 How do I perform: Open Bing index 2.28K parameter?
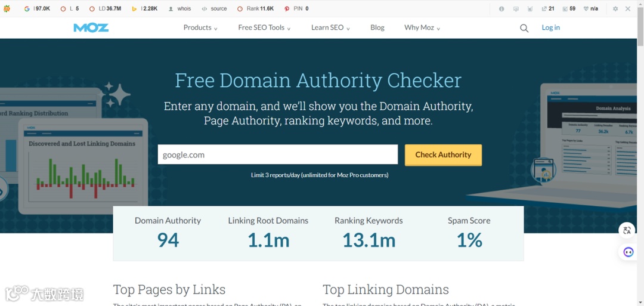point(144,8)
